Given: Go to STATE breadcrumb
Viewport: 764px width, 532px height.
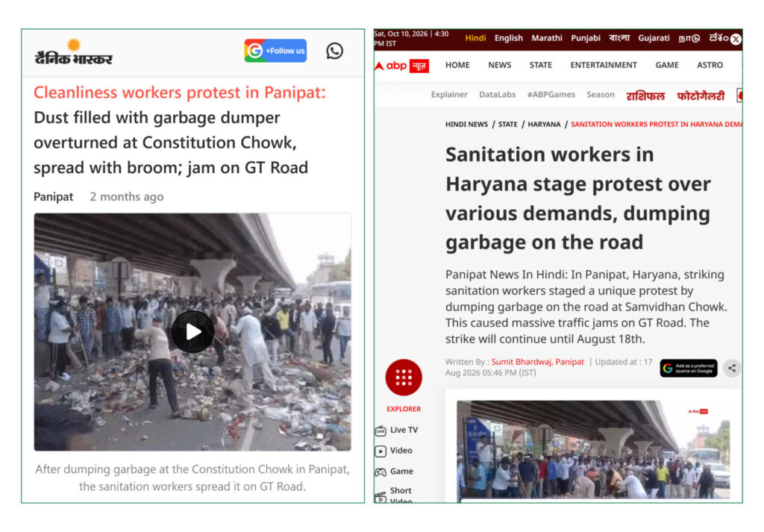Looking at the screenshot, I should pos(507,124).
